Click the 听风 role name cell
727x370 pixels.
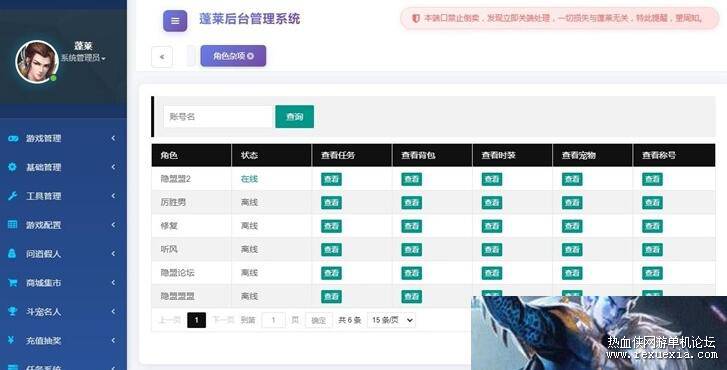191,249
